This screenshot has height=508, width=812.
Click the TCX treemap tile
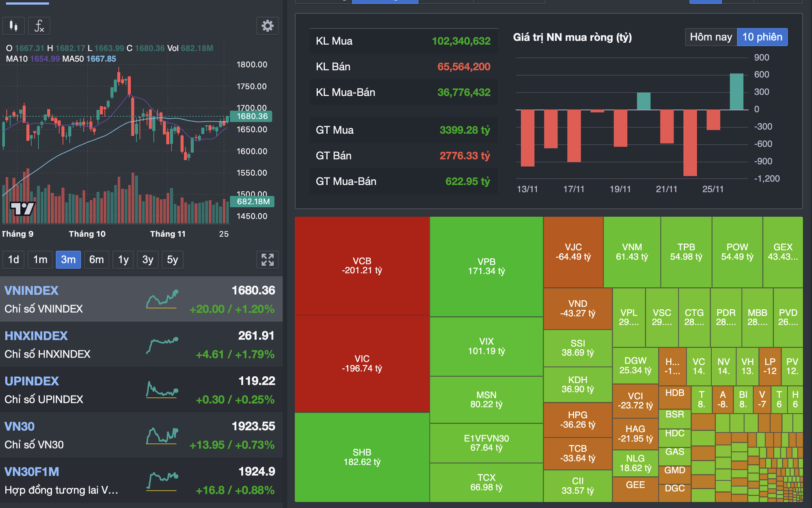tap(486, 482)
